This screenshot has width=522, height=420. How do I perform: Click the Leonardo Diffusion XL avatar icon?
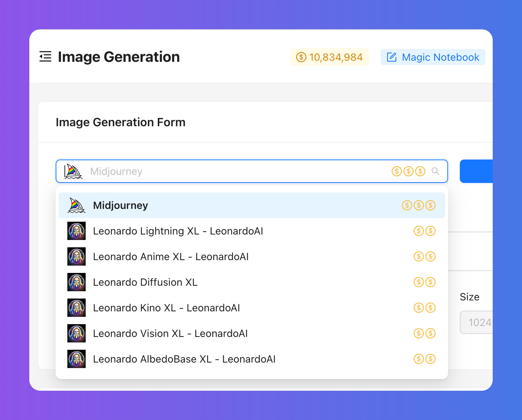77,282
